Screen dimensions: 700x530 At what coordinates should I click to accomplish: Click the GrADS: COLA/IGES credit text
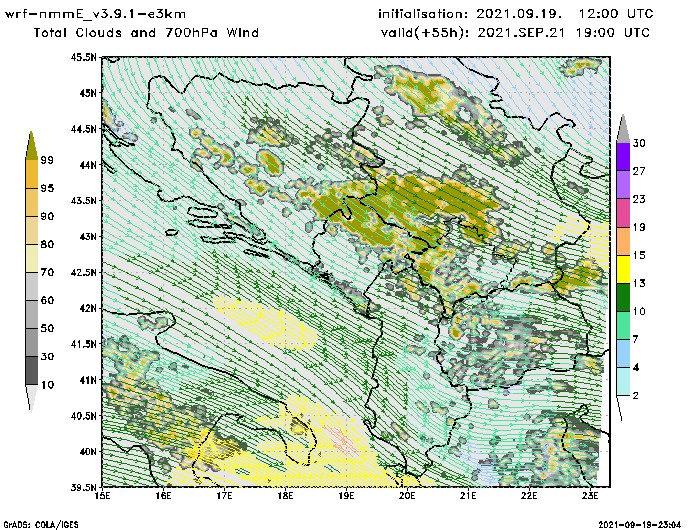(41, 525)
